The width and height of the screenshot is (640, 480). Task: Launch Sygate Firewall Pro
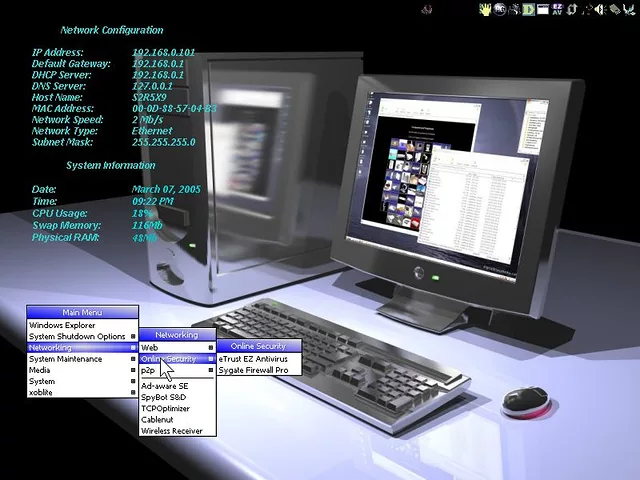click(253, 370)
